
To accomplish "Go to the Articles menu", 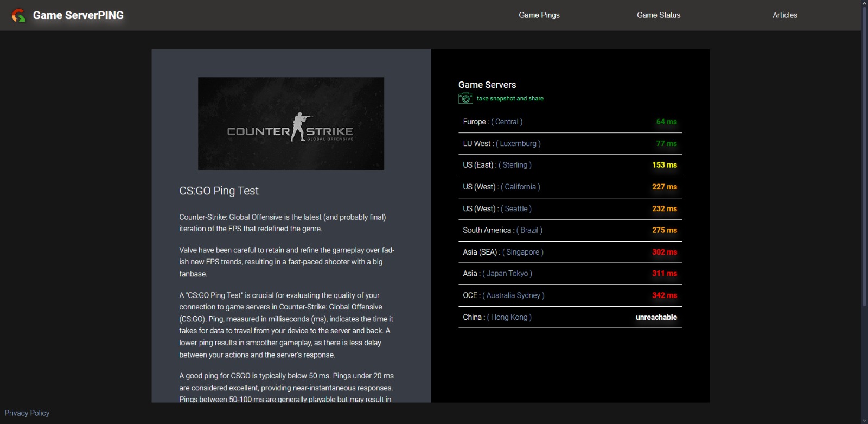I will click(x=785, y=15).
